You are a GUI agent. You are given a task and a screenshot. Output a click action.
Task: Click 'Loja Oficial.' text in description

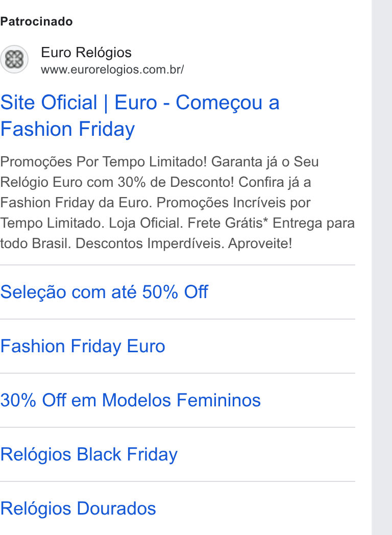point(146,223)
